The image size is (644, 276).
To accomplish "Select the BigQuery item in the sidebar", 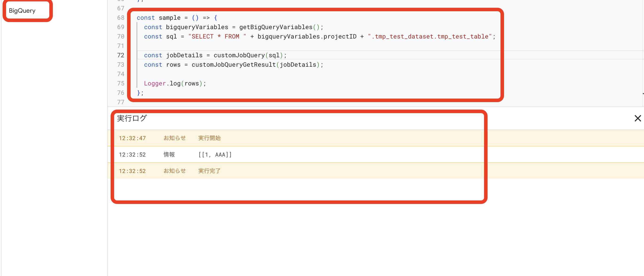I will tap(22, 11).
